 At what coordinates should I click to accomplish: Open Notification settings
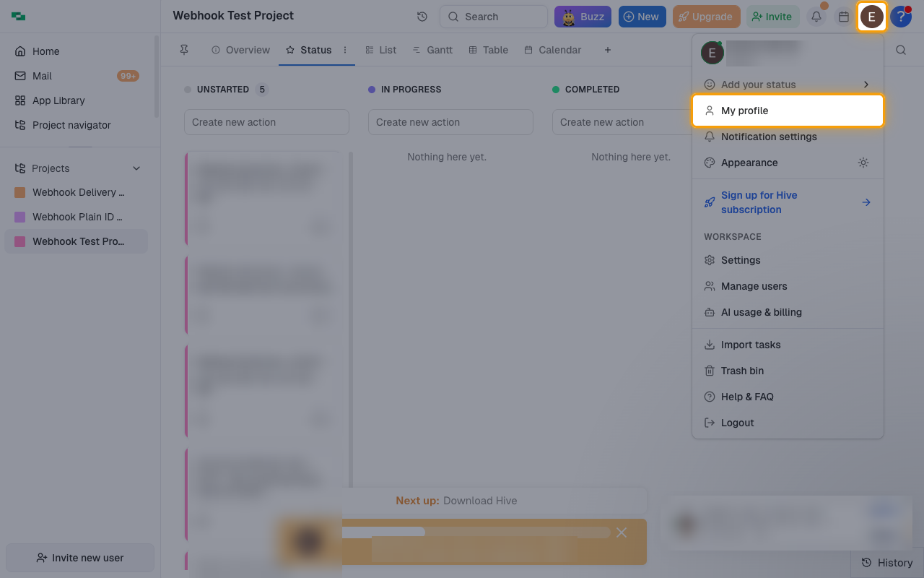click(x=788, y=137)
